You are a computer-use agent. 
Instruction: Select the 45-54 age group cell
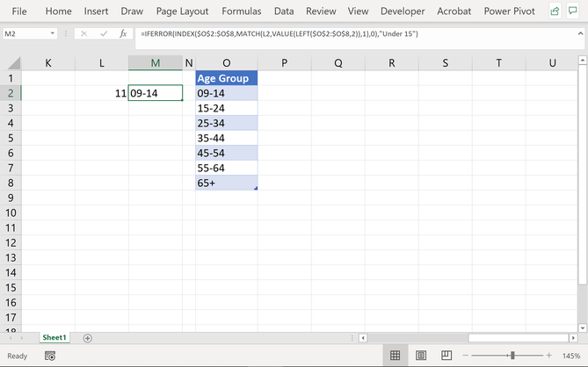click(x=227, y=153)
